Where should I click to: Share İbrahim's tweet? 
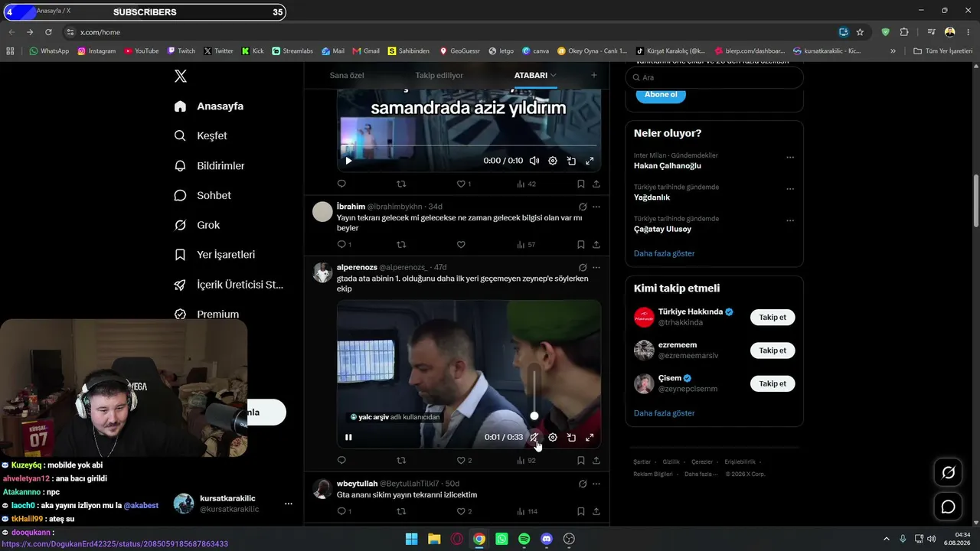point(596,245)
